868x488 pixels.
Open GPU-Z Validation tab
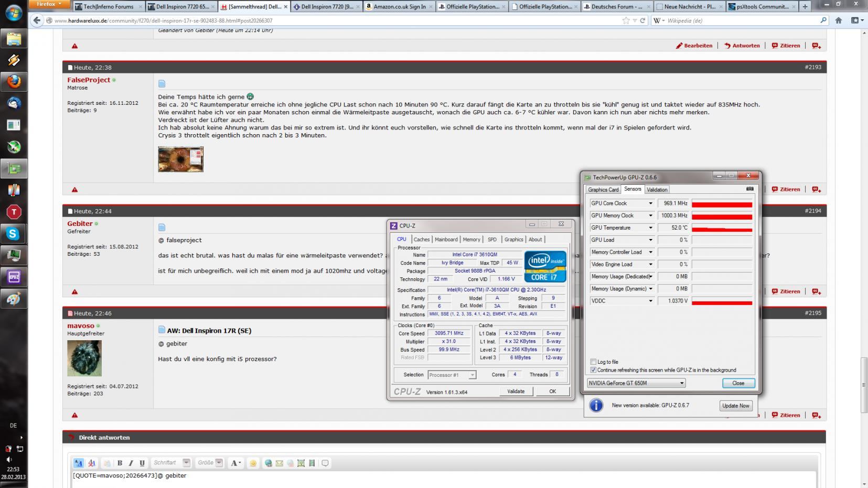[x=657, y=190]
